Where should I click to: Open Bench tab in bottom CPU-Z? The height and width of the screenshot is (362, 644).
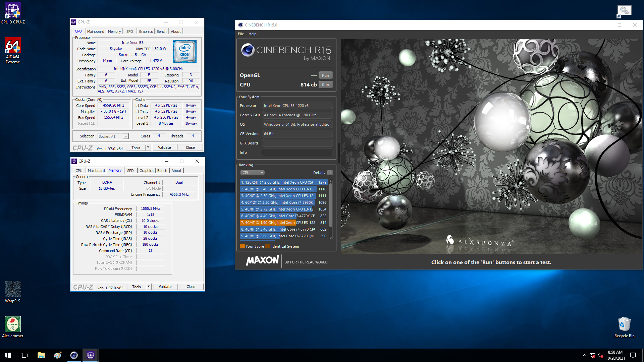coord(162,171)
